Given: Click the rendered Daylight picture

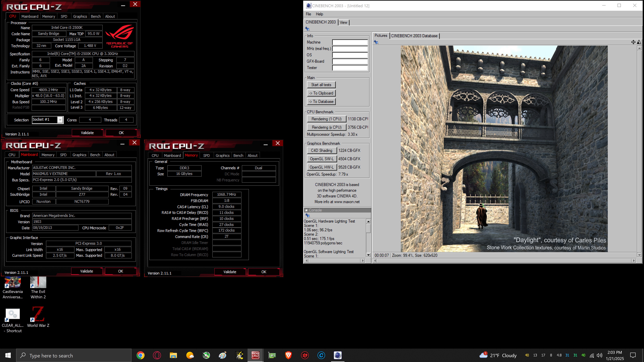Looking at the screenshot, I should coord(504,149).
